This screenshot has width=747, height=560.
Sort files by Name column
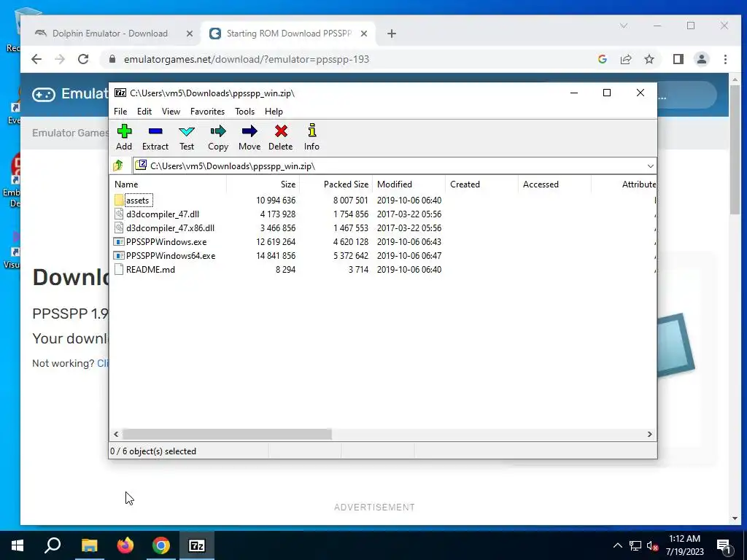(x=169, y=184)
